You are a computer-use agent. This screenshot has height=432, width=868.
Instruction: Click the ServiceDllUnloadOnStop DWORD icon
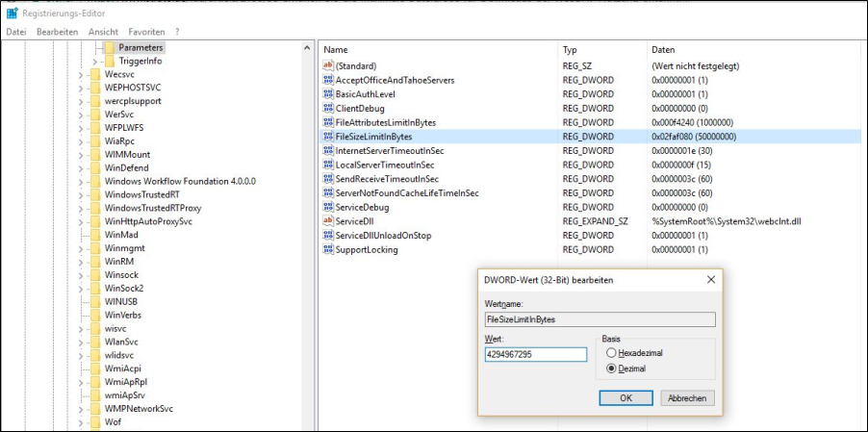tap(328, 236)
